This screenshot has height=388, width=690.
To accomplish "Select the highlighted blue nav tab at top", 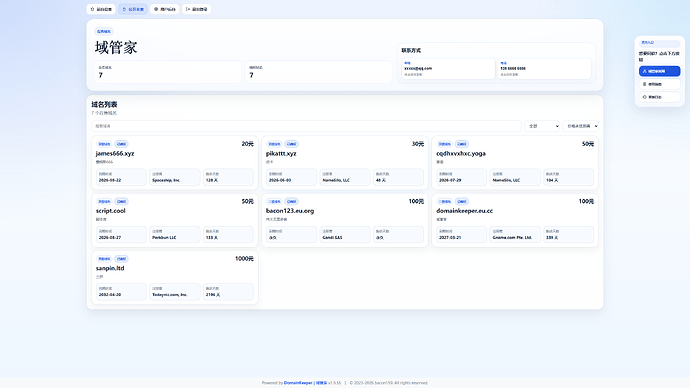I will click(133, 9).
